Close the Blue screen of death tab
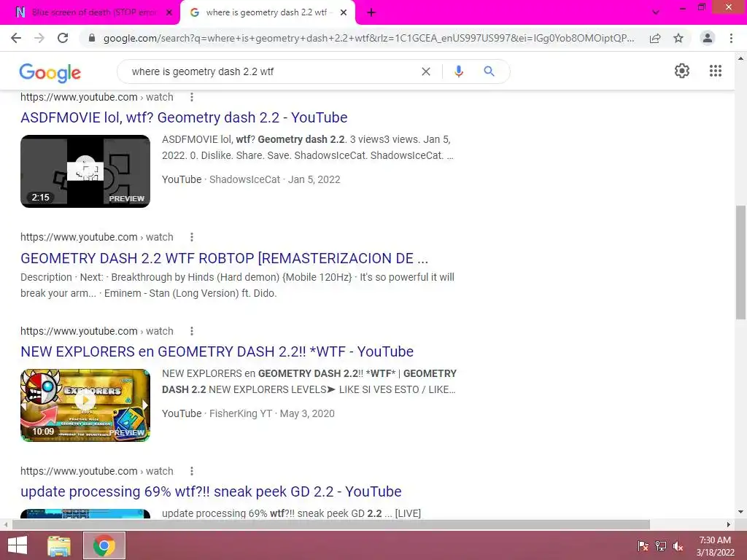 [169, 13]
